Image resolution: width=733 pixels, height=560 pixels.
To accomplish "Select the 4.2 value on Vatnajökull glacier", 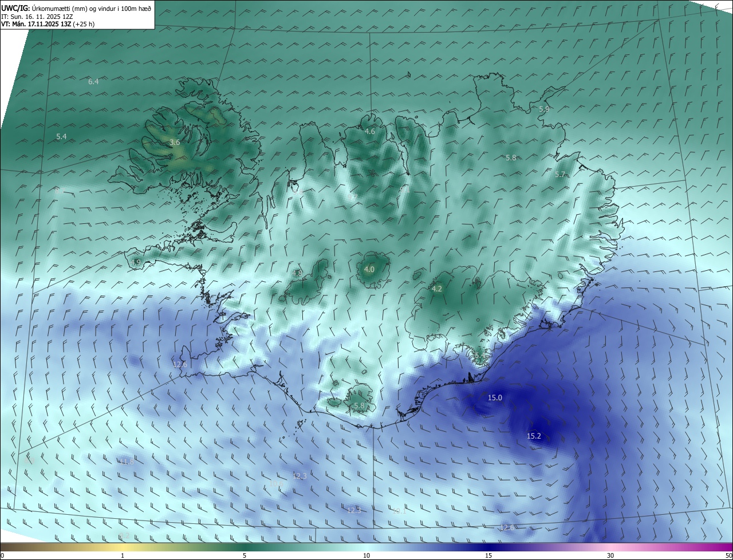I will (x=437, y=289).
